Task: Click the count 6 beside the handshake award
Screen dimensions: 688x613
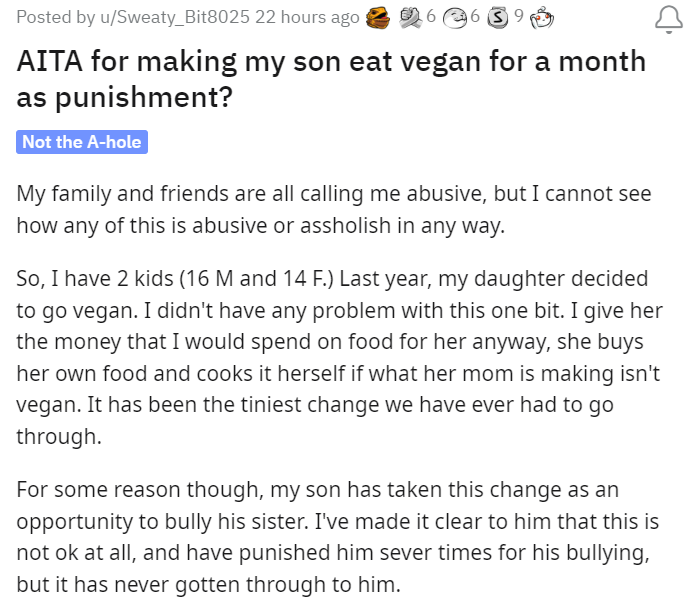Action: pos(430,17)
